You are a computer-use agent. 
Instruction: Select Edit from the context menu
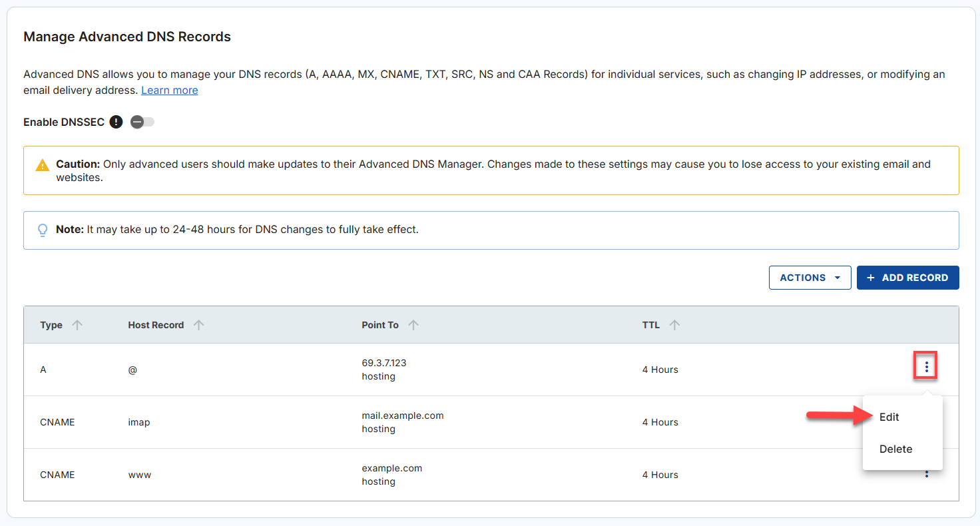pyautogui.click(x=889, y=417)
